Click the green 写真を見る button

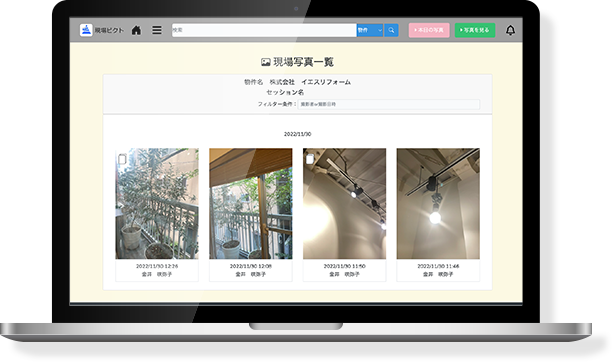pyautogui.click(x=475, y=30)
